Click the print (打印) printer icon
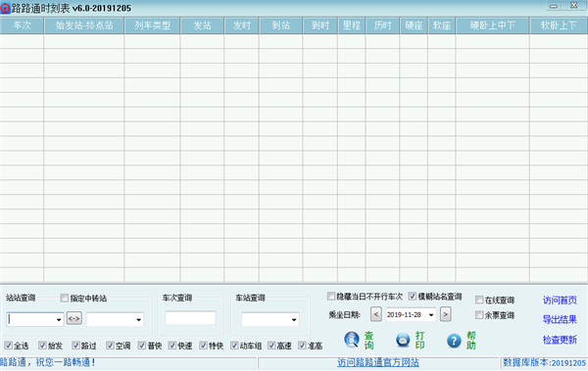The height and width of the screenshot is (371, 588). click(403, 340)
